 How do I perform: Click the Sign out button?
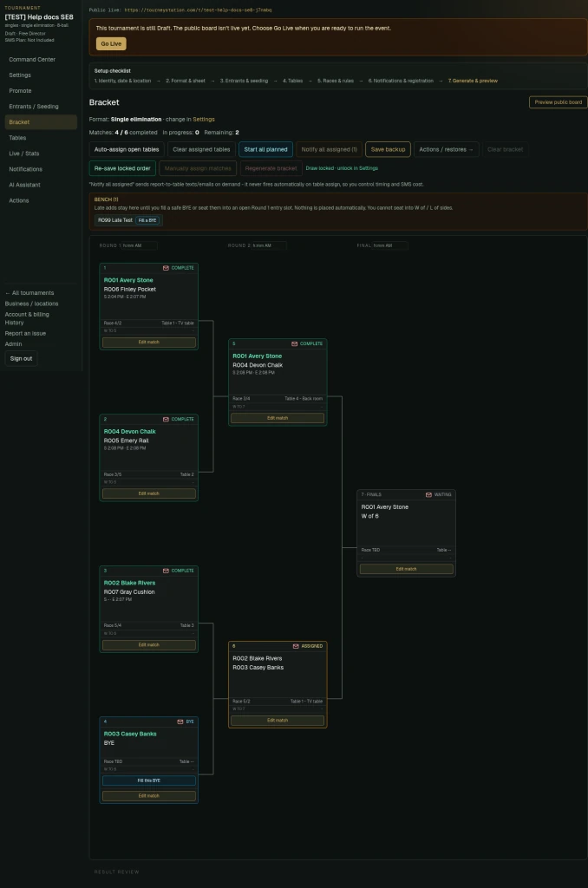click(21, 358)
